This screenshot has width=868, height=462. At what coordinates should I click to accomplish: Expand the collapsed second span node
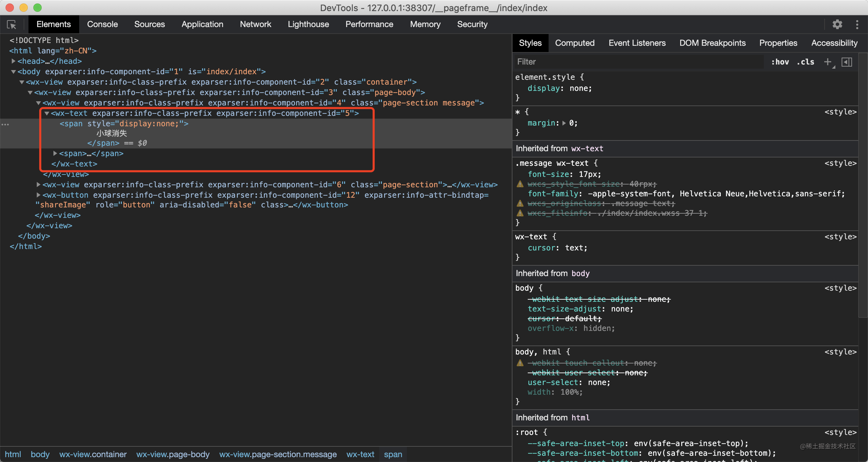(x=55, y=153)
